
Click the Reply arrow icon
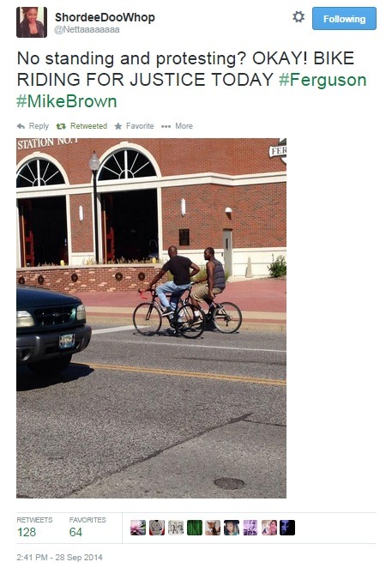point(21,126)
